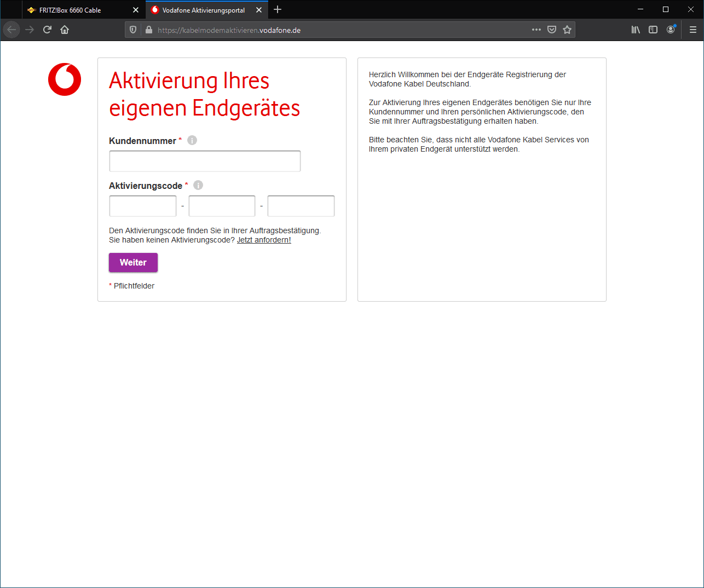
Task: Open the tracking protection shield icon
Action: point(133,30)
